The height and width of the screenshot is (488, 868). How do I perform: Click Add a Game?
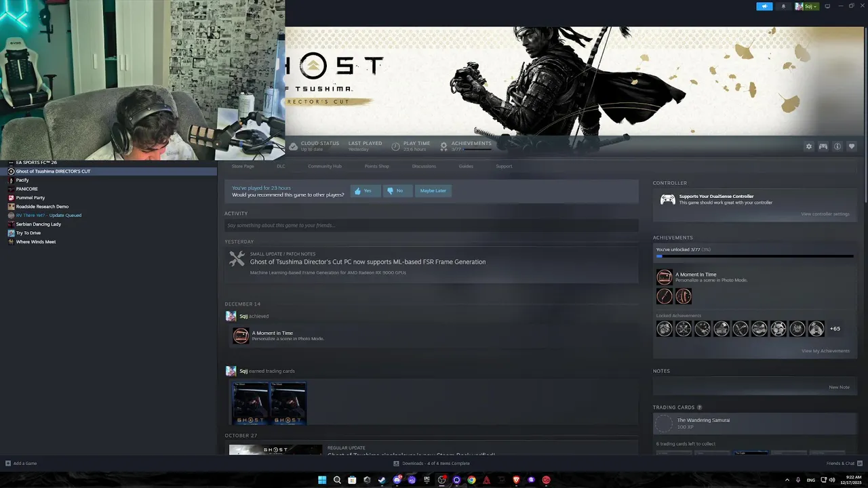[x=21, y=464]
